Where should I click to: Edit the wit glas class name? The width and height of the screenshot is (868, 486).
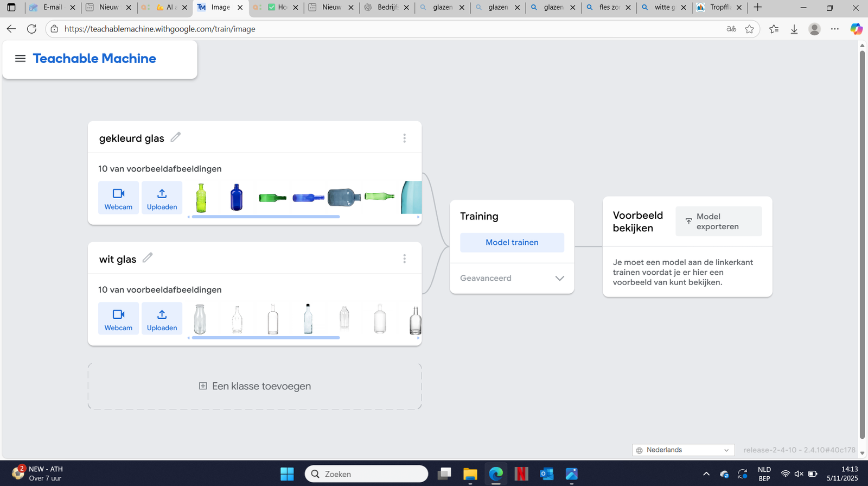tap(148, 258)
